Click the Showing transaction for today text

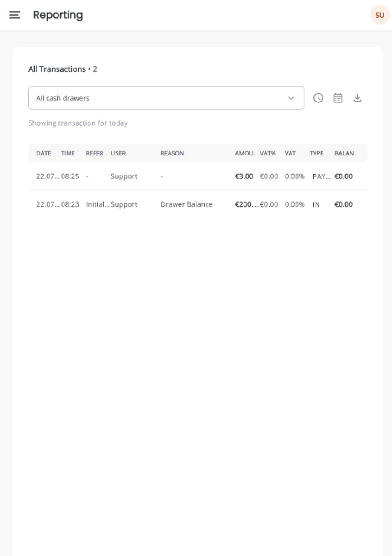click(x=78, y=123)
